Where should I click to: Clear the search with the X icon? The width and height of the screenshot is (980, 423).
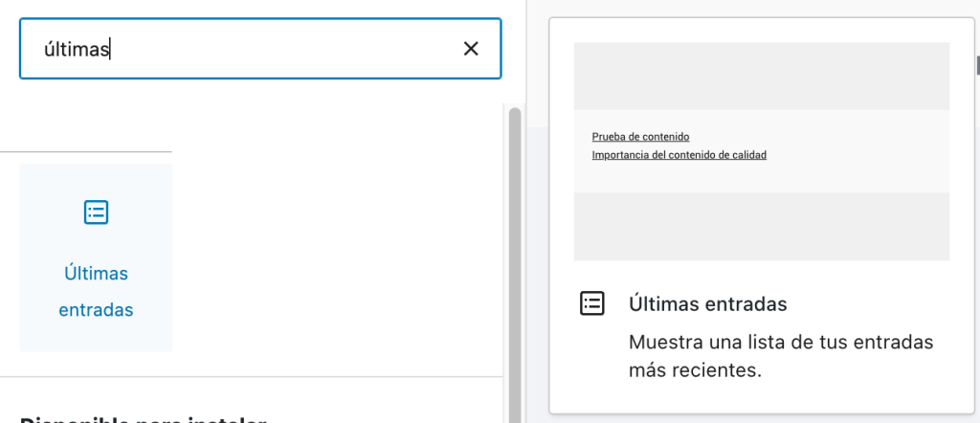click(x=470, y=49)
